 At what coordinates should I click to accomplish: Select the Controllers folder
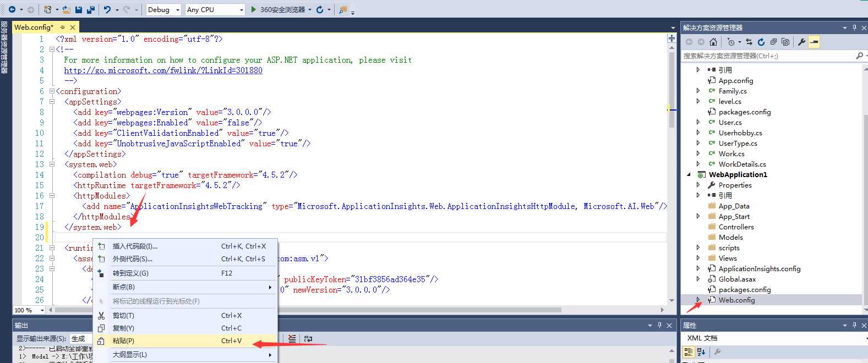pos(736,227)
